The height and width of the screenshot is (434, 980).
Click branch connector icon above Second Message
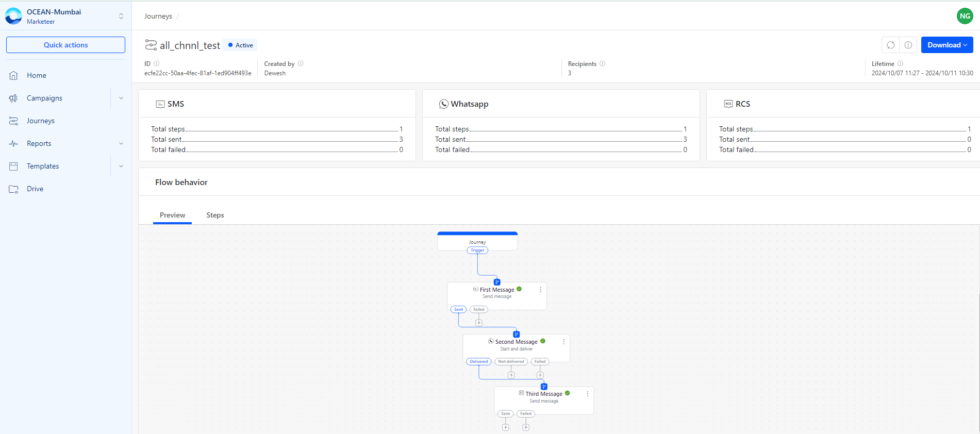(516, 334)
